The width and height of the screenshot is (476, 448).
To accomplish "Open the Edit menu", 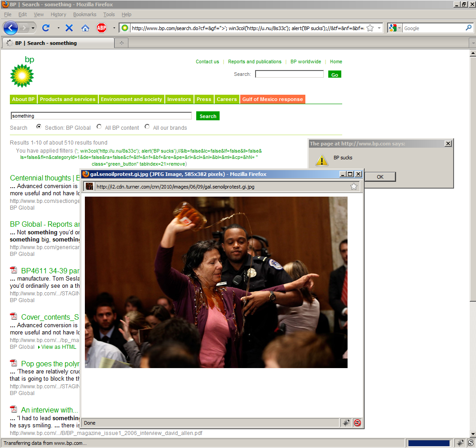I will click(22, 14).
